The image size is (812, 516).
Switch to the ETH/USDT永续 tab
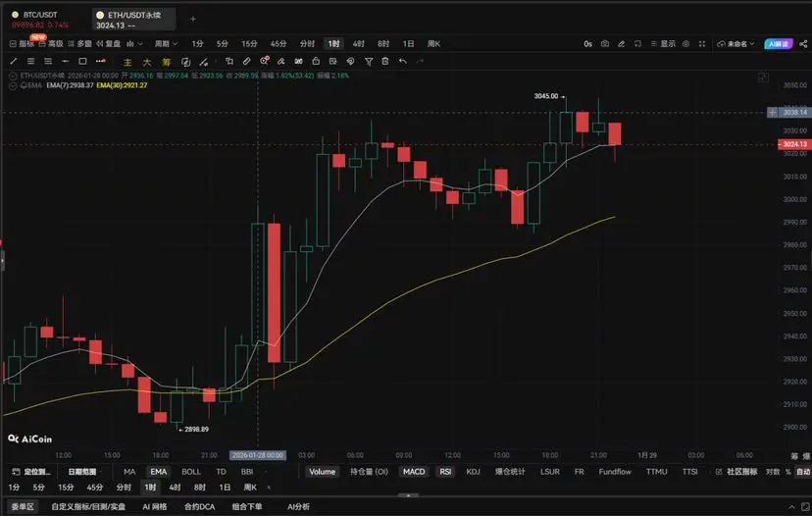[x=133, y=20]
